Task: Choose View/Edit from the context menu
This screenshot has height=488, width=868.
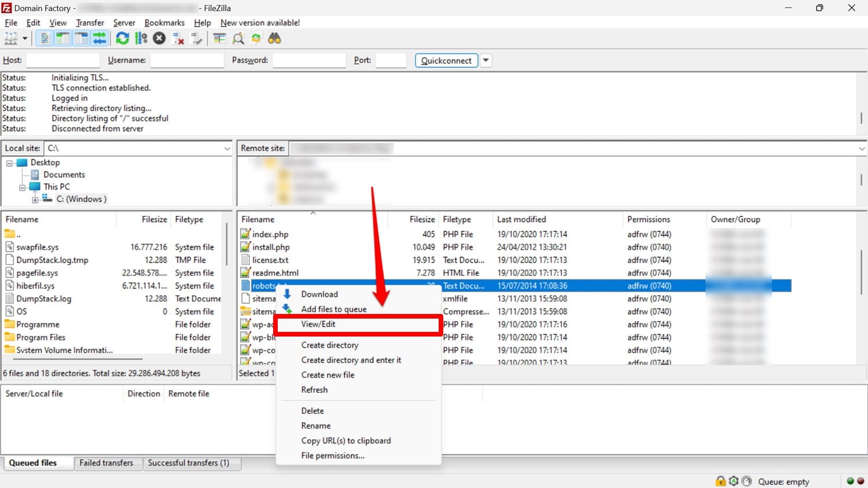Action: [318, 324]
